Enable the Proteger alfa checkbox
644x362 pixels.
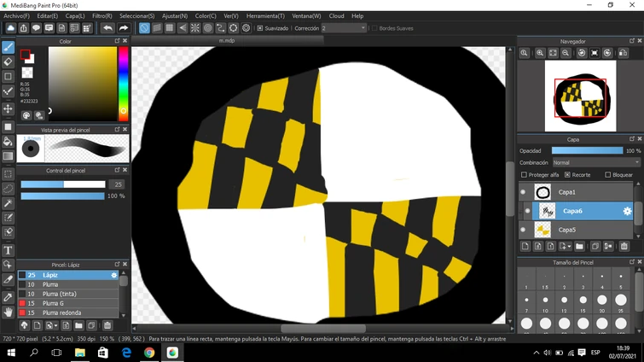tap(525, 175)
